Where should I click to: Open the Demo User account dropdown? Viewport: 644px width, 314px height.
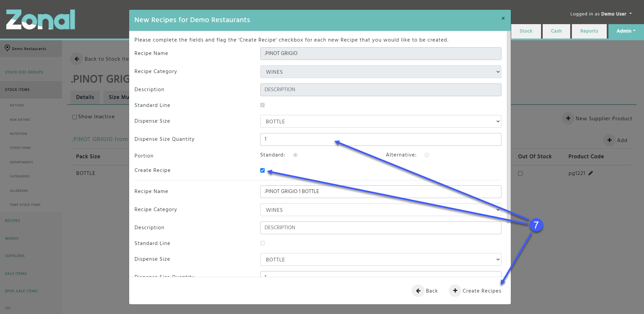pyautogui.click(x=601, y=14)
